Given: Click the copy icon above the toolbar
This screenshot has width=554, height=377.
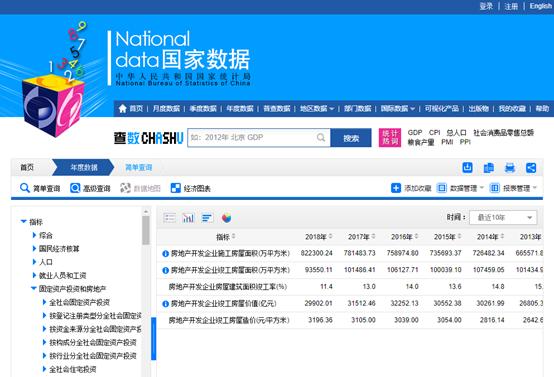Looking at the screenshot, I should (489, 167).
